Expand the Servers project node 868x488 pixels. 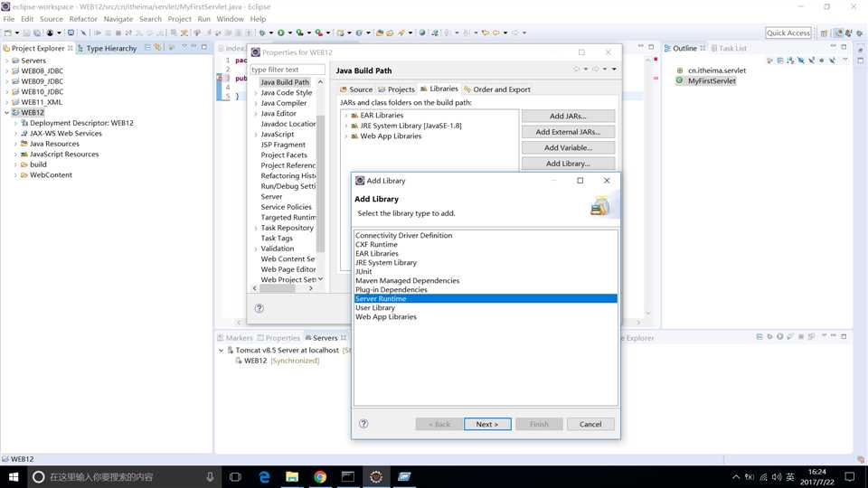point(7,61)
